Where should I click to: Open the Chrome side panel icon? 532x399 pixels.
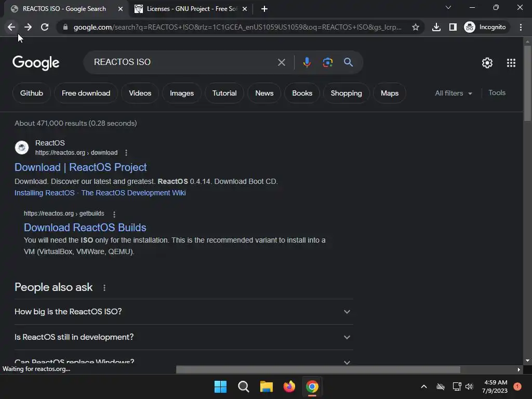[453, 27]
